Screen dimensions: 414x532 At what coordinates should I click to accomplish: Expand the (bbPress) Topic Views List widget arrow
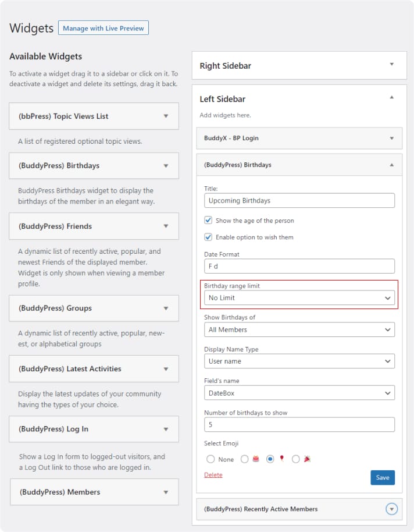click(166, 116)
